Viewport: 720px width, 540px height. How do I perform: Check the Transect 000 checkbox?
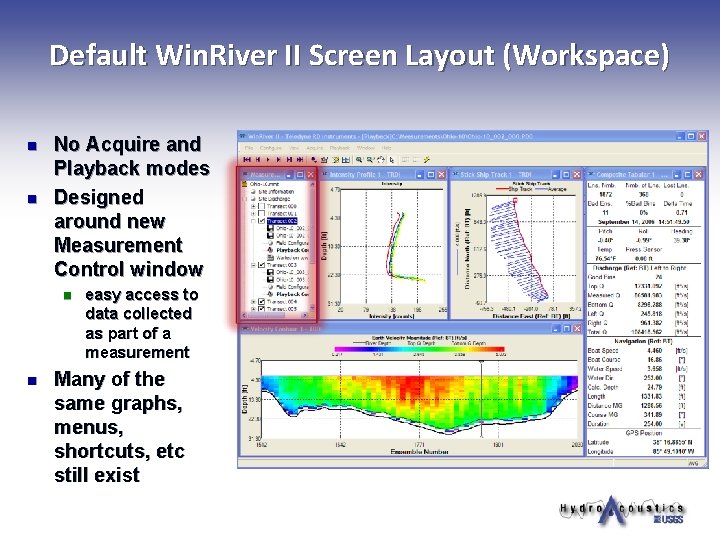tap(261, 206)
